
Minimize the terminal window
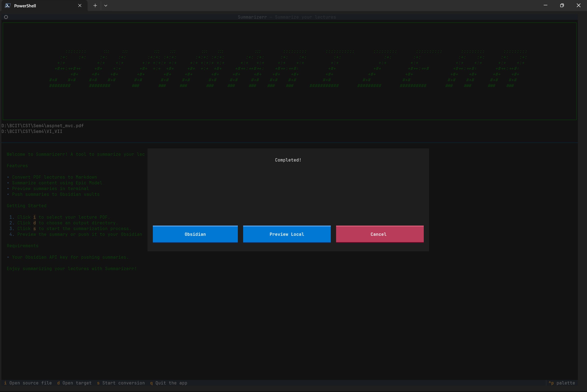(x=545, y=6)
